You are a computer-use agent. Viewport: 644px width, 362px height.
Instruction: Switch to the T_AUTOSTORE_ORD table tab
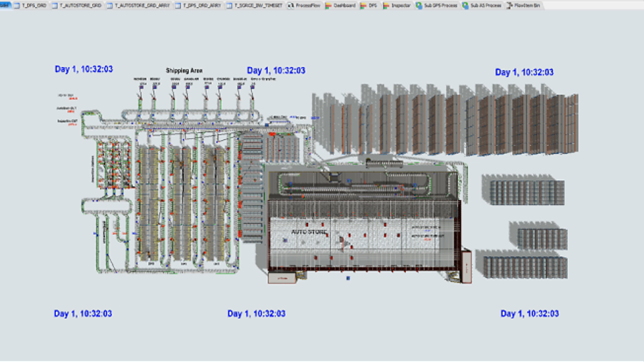click(x=77, y=6)
